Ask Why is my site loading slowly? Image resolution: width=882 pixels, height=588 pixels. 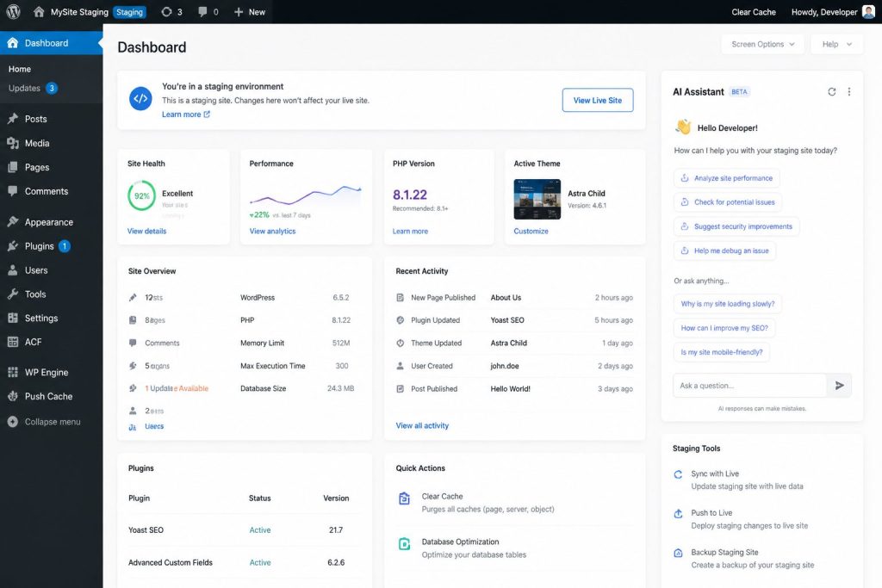tap(727, 304)
